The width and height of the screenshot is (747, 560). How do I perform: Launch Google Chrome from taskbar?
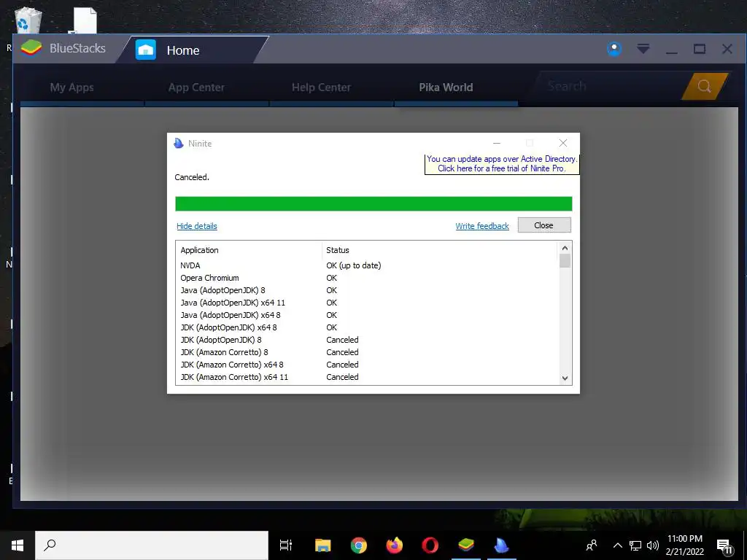click(359, 545)
